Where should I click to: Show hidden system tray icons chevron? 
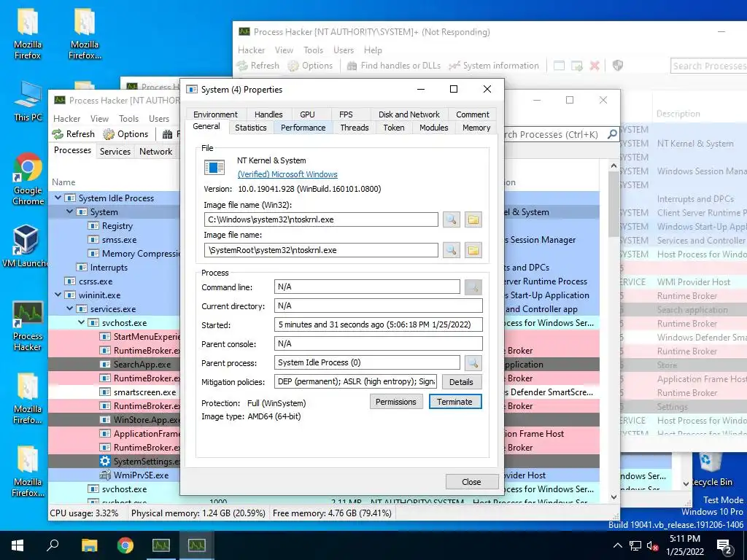(617, 545)
